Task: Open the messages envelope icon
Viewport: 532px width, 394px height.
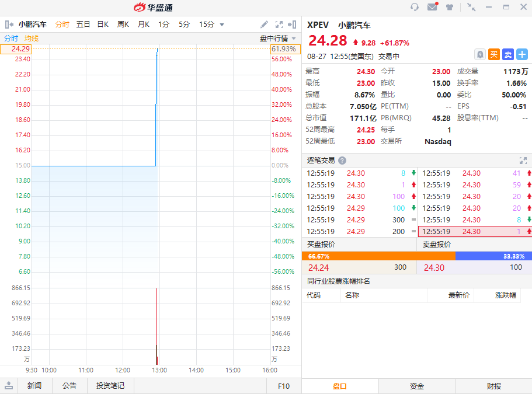Action: point(433,6)
